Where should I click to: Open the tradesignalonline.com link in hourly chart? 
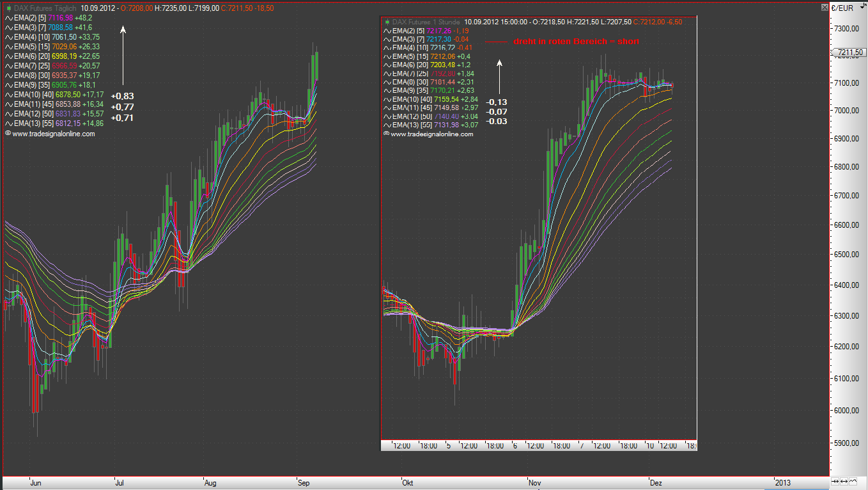431,134
